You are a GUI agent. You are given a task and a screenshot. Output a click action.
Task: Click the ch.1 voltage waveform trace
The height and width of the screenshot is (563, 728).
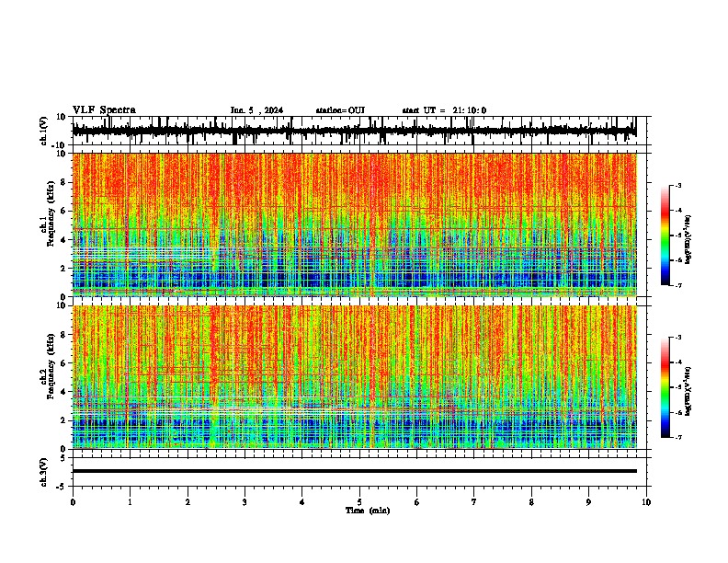[x=354, y=131]
